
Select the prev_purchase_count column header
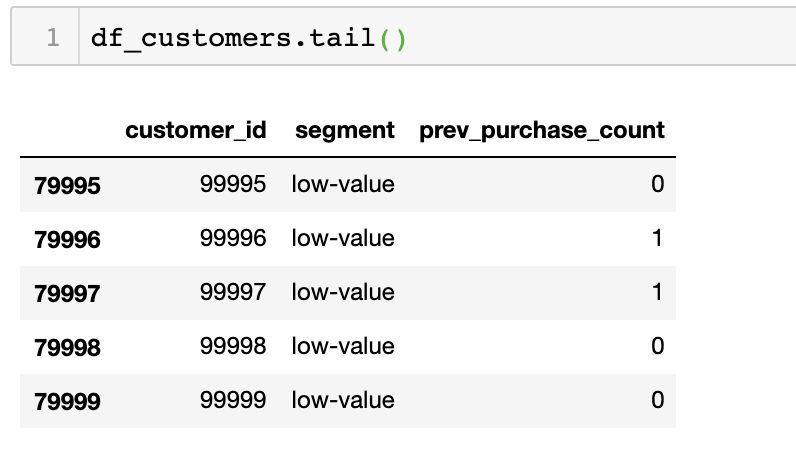(x=542, y=131)
